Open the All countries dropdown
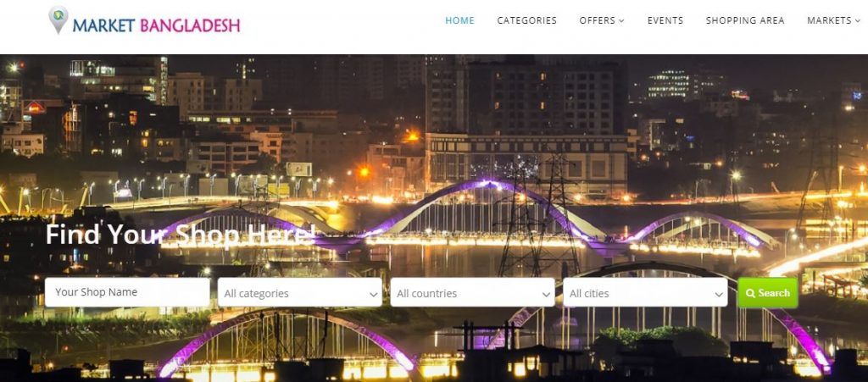This screenshot has height=382, width=868. [472, 292]
